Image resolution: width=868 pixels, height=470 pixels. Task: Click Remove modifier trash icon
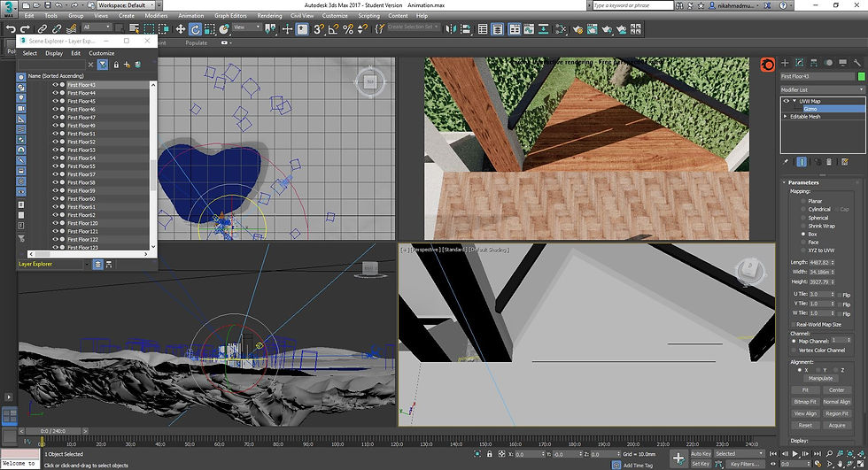point(829,162)
